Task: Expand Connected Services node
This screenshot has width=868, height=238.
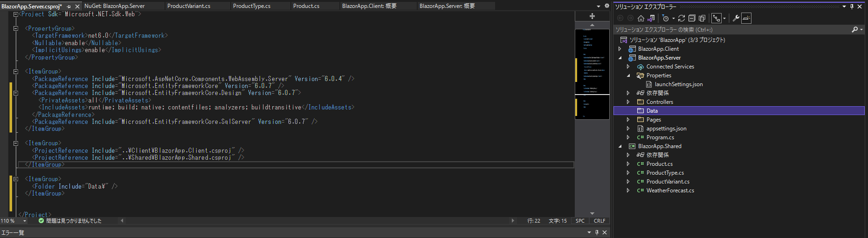Action: click(628, 67)
